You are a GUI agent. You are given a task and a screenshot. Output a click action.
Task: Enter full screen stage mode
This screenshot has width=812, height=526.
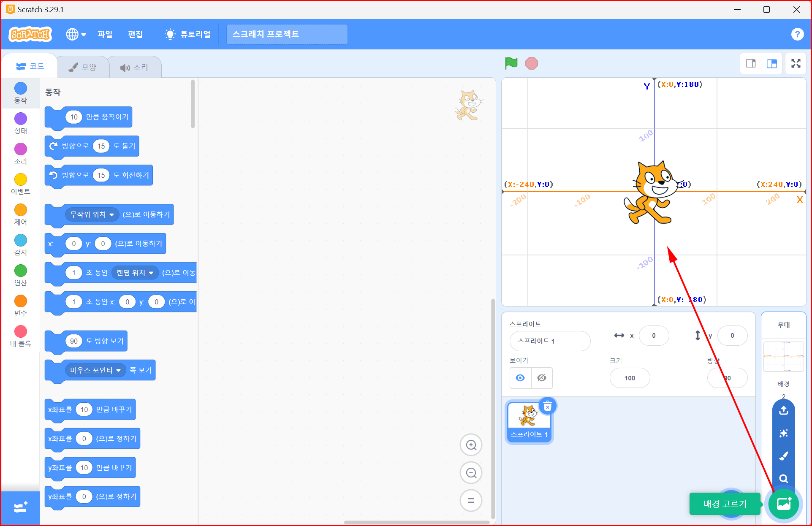point(796,63)
